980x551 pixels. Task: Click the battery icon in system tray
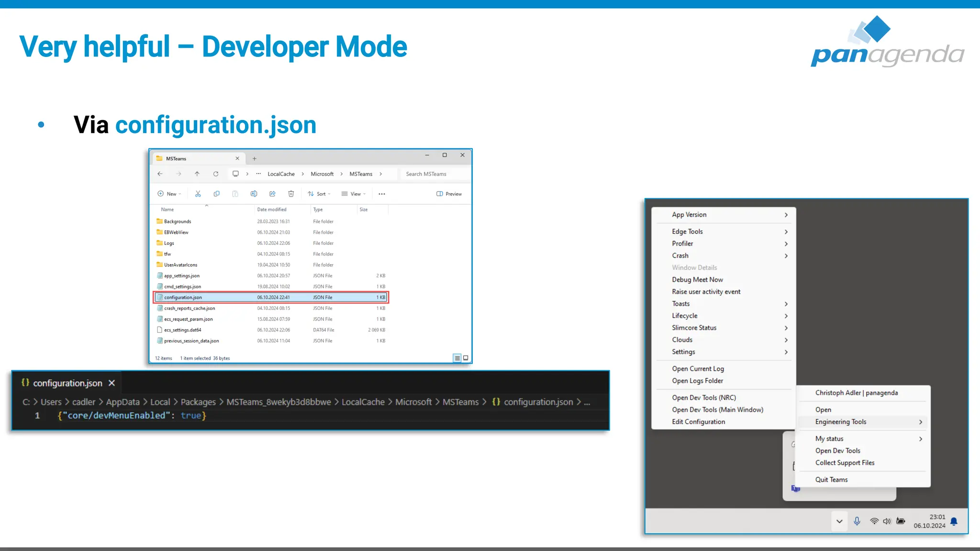pos(901,521)
